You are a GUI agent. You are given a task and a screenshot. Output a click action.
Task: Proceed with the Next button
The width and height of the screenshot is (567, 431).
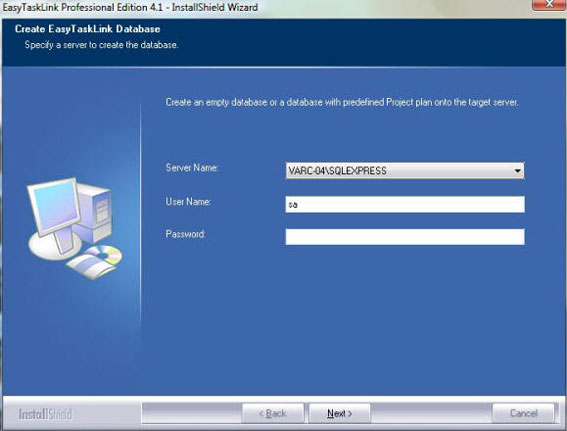pos(340,413)
